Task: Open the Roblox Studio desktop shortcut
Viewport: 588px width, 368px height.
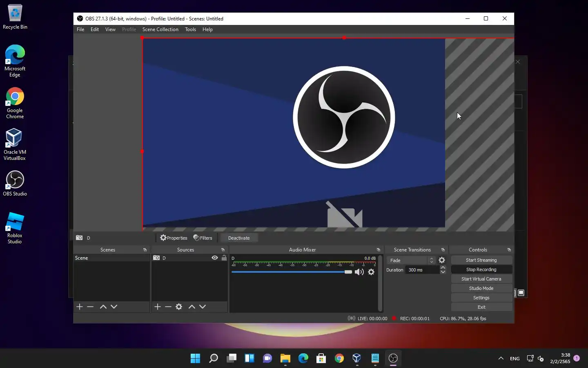Action: click(15, 228)
